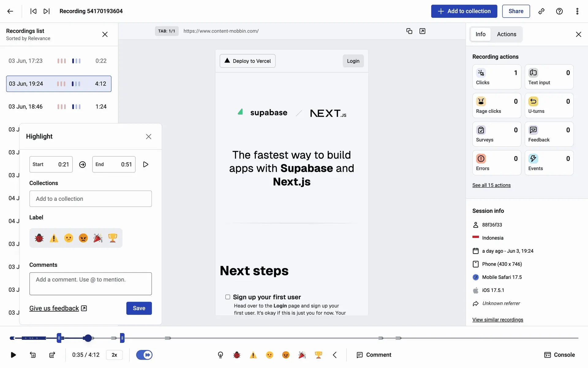Open help question mark icon
Viewport: 588px width, 368px height.
click(x=559, y=11)
